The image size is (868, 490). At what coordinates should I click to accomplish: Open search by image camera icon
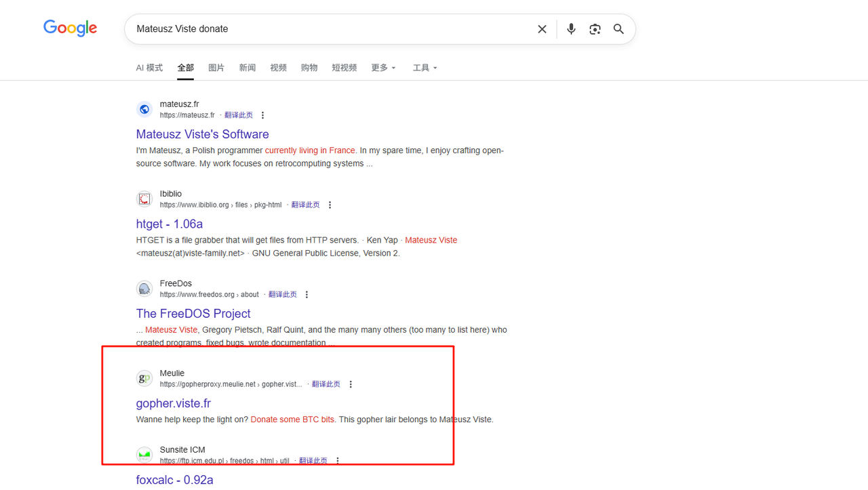(595, 29)
